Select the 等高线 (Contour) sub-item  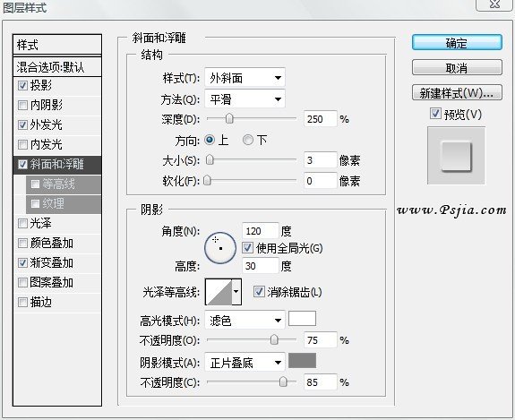click(x=64, y=184)
